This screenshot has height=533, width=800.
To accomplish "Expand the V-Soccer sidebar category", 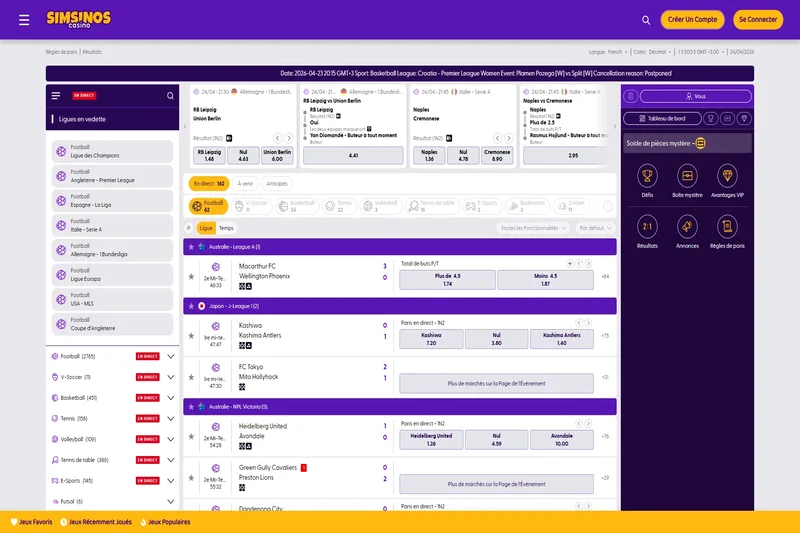I will (170, 377).
